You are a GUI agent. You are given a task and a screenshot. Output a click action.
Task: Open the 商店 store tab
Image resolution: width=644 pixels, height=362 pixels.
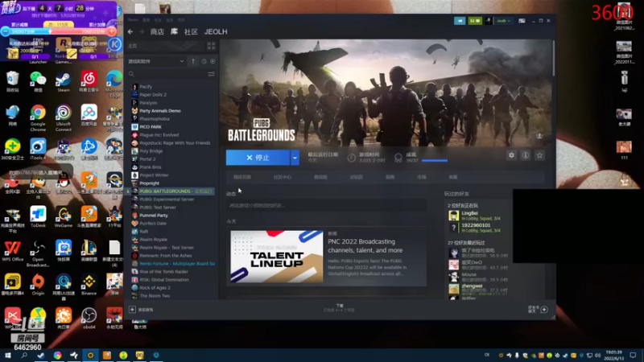click(x=157, y=31)
